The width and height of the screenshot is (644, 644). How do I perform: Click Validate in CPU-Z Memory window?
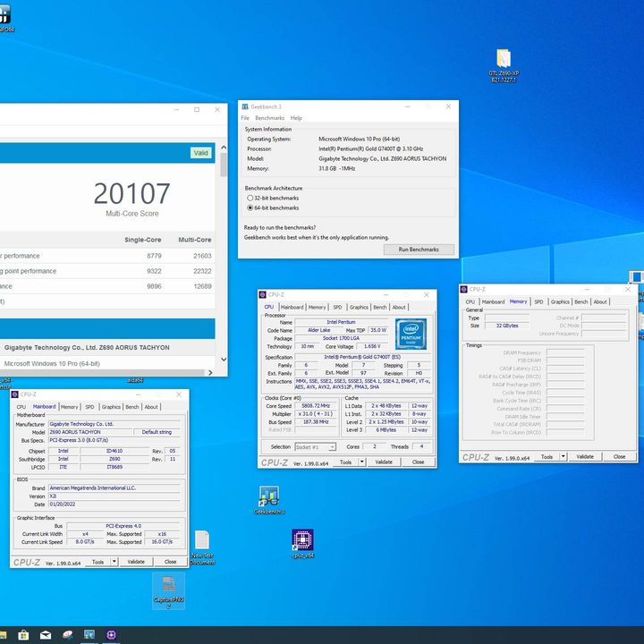585,456
